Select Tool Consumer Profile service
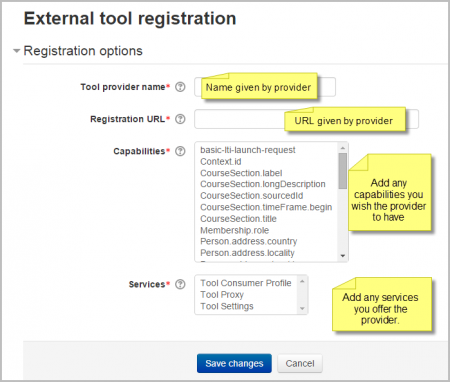This screenshot has width=450, height=382. [246, 283]
